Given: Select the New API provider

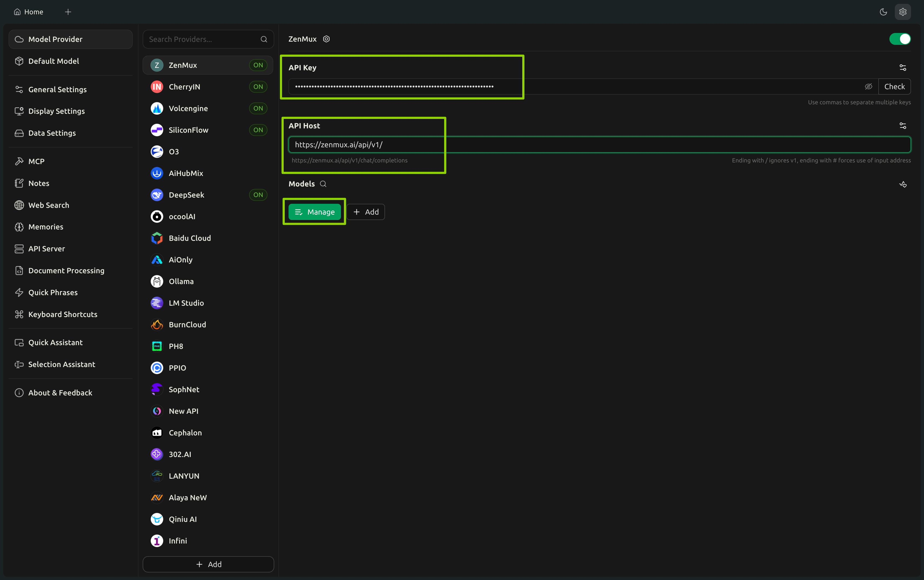Looking at the screenshot, I should click(208, 411).
